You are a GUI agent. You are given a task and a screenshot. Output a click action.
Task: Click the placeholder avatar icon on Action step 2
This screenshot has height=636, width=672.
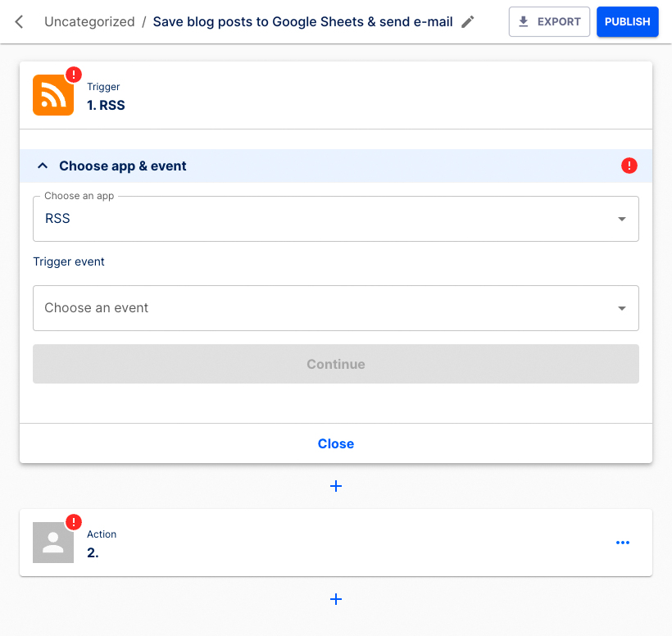[52, 543]
